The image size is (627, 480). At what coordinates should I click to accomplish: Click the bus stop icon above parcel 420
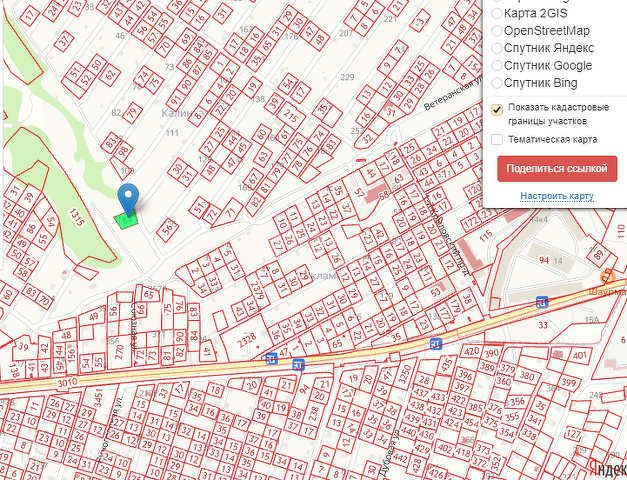(436, 343)
